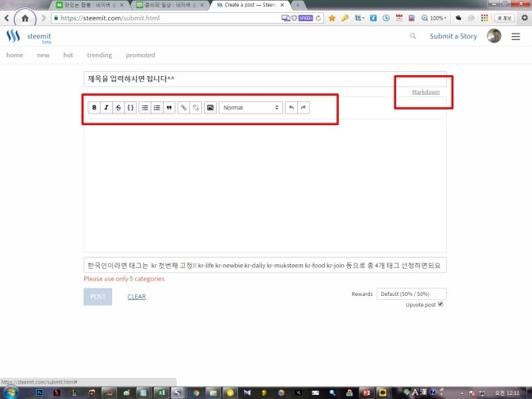532x399 pixels.
Task: Insert a hyperlink
Action: [183, 107]
